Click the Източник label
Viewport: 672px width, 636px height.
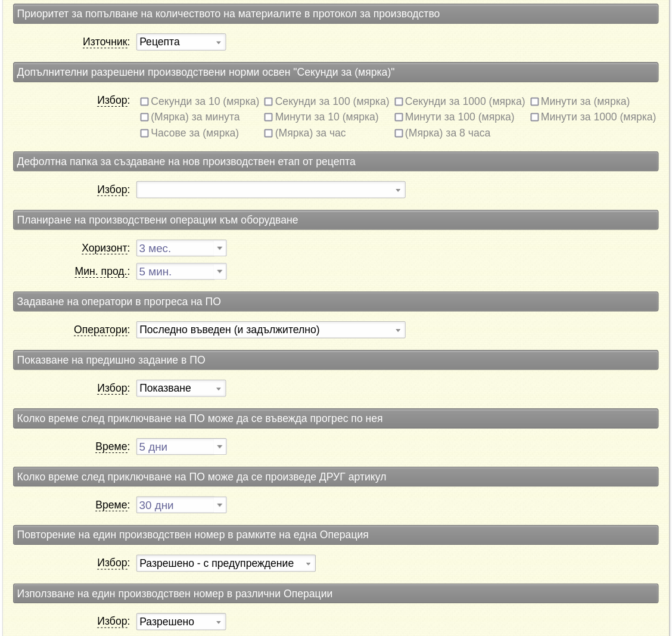click(106, 42)
